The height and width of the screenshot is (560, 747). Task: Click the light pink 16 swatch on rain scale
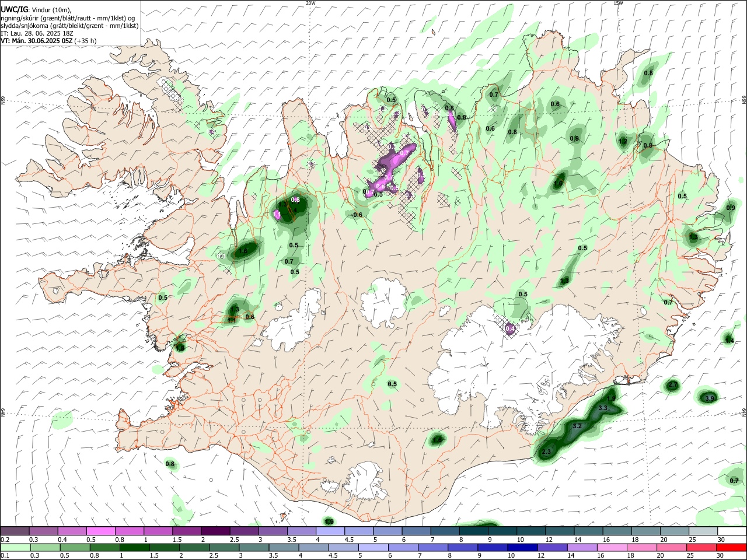pos(612,547)
